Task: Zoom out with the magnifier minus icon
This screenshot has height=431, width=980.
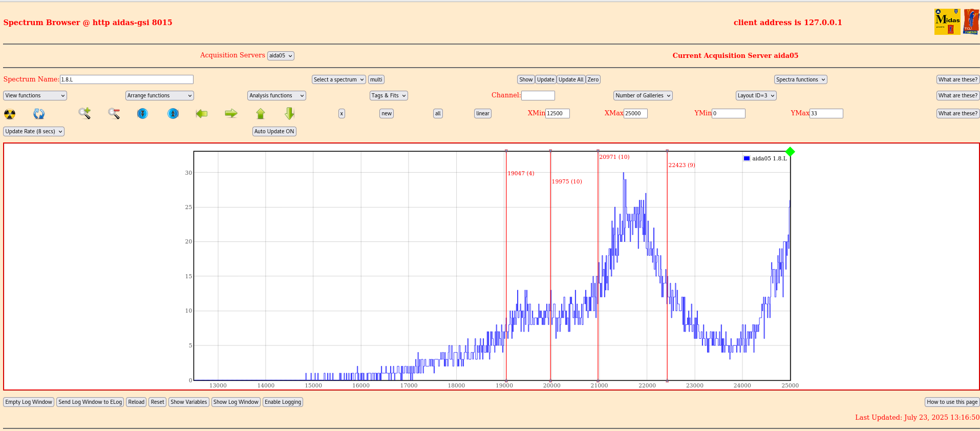Action: (x=114, y=113)
